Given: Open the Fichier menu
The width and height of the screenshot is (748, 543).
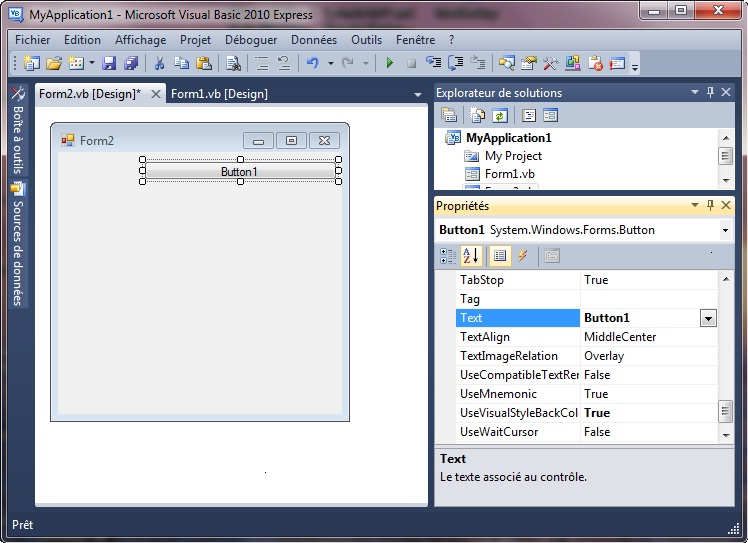Looking at the screenshot, I should coord(32,40).
